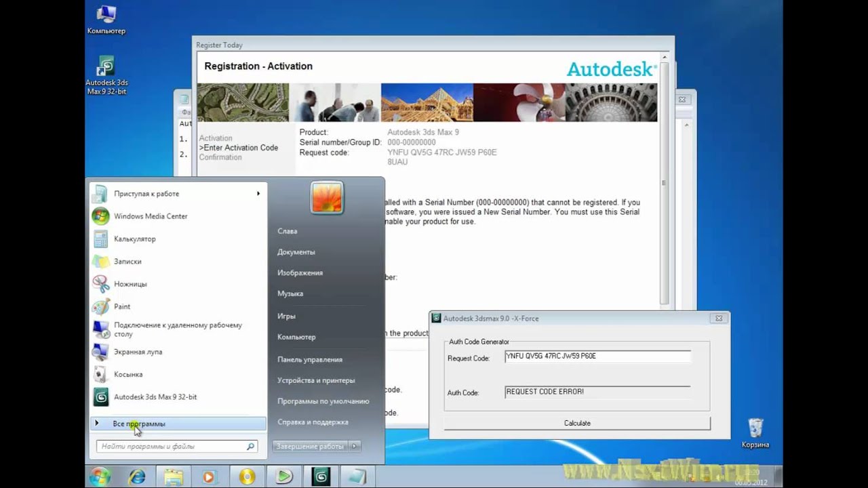Image resolution: width=868 pixels, height=488 pixels.
Task: Open Windows Media Player taskbar icon
Action: point(210,476)
